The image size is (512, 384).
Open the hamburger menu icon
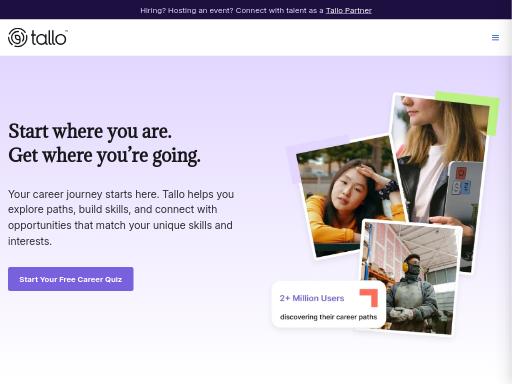tap(495, 37)
